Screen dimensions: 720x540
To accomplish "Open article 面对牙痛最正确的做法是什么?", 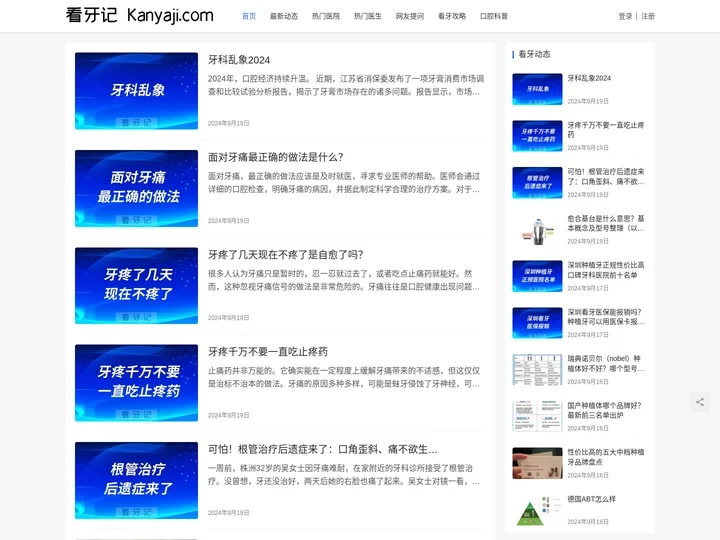I will [x=276, y=157].
